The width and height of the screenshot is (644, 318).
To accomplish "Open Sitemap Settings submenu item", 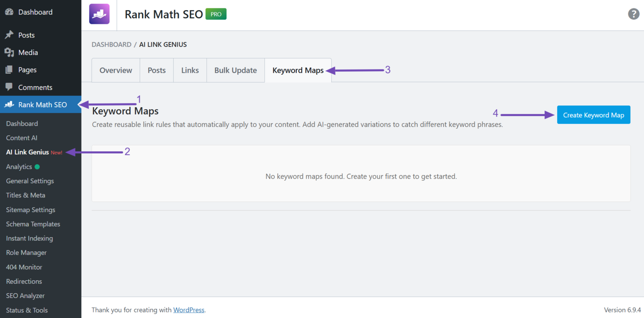I will point(30,210).
